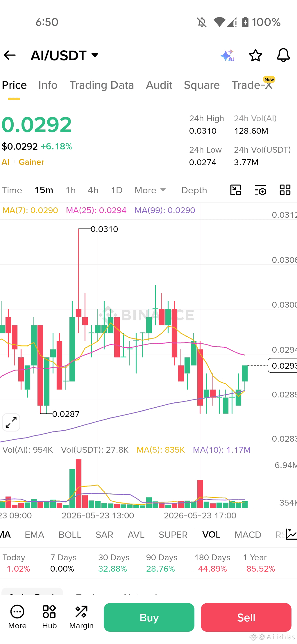Enable the MA indicator
297x644 pixels.
pyautogui.click(x=5, y=534)
